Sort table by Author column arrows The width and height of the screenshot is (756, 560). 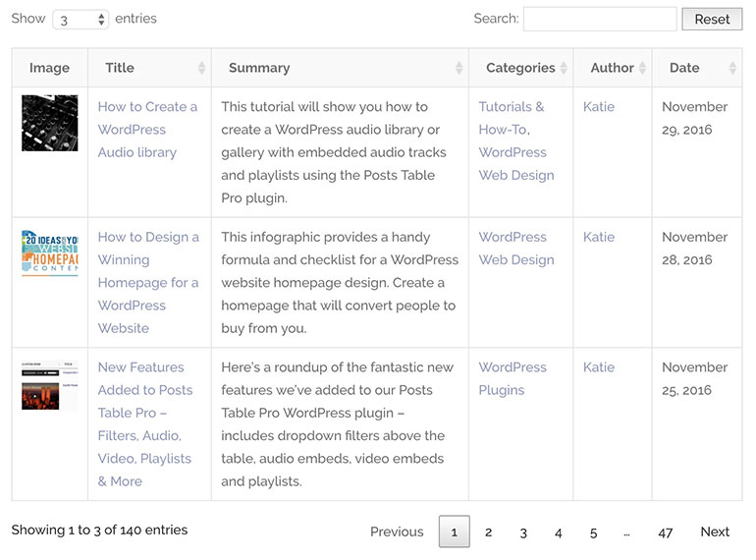coord(642,68)
